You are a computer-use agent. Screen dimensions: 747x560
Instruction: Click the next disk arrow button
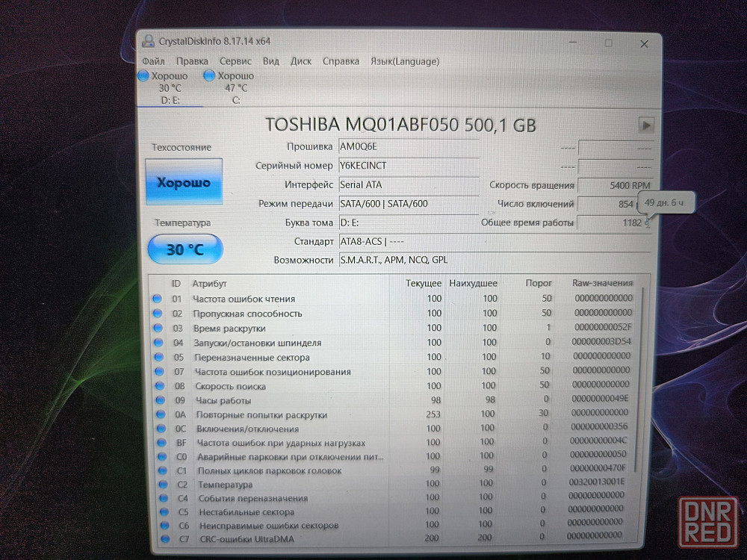(x=645, y=125)
